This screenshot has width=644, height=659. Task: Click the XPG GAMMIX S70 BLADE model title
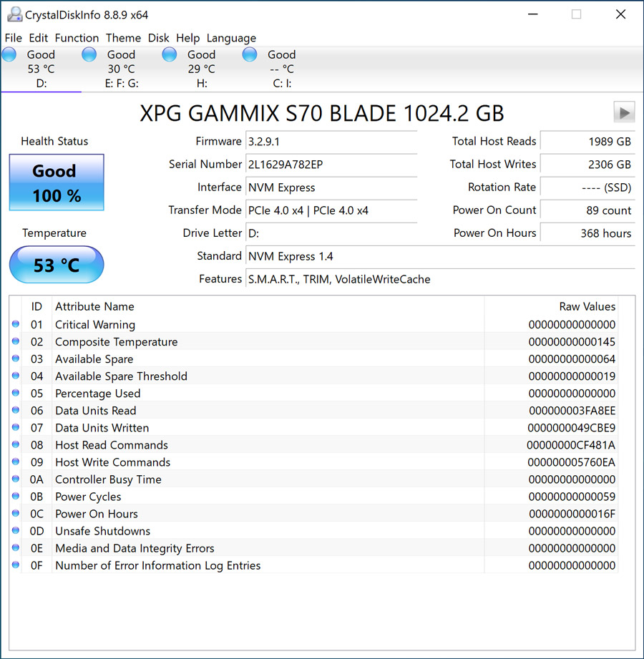click(x=321, y=113)
